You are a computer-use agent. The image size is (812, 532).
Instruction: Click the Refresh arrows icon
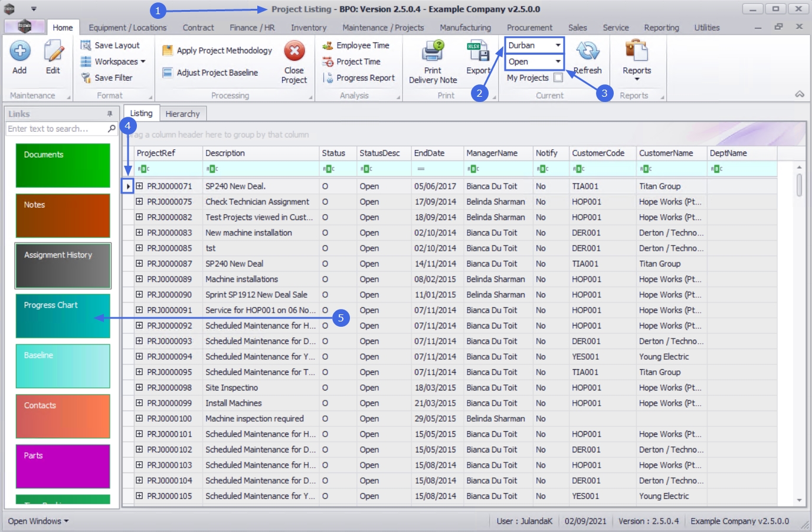588,52
